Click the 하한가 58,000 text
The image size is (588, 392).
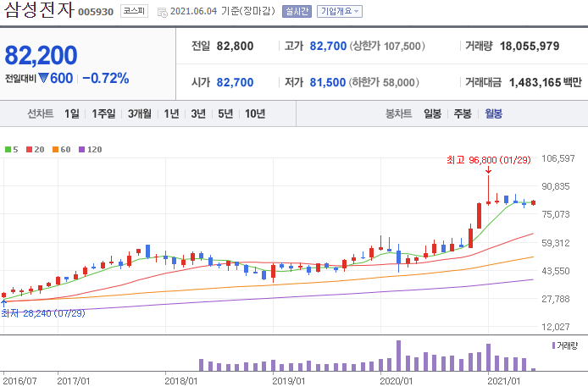coord(384,82)
